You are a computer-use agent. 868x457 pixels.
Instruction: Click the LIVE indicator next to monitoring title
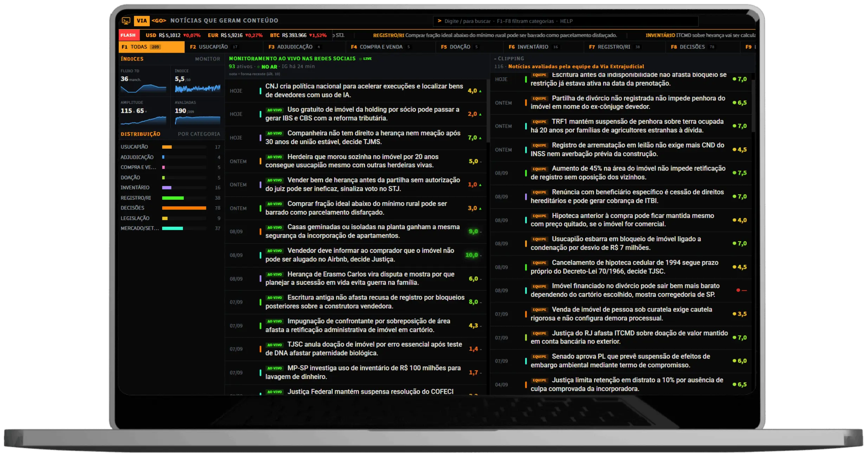[366, 59]
